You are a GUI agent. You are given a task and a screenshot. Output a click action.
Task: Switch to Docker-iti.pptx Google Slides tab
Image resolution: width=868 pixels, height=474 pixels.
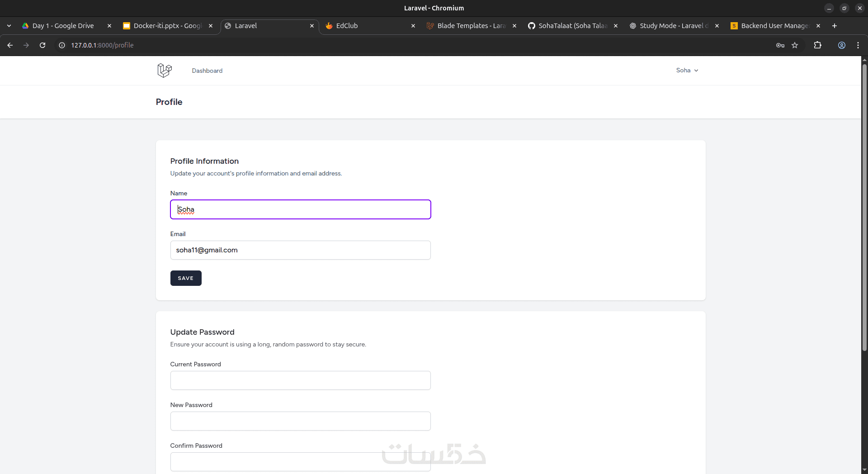click(x=168, y=26)
